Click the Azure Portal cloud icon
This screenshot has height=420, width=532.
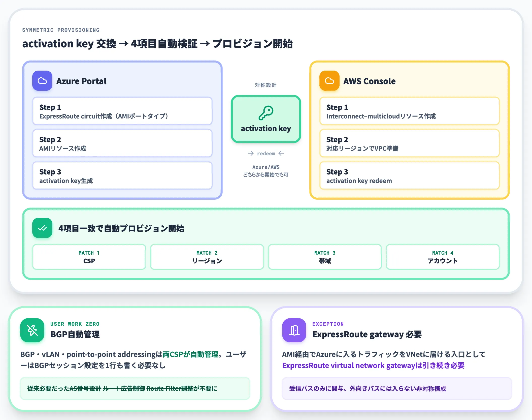pos(42,81)
